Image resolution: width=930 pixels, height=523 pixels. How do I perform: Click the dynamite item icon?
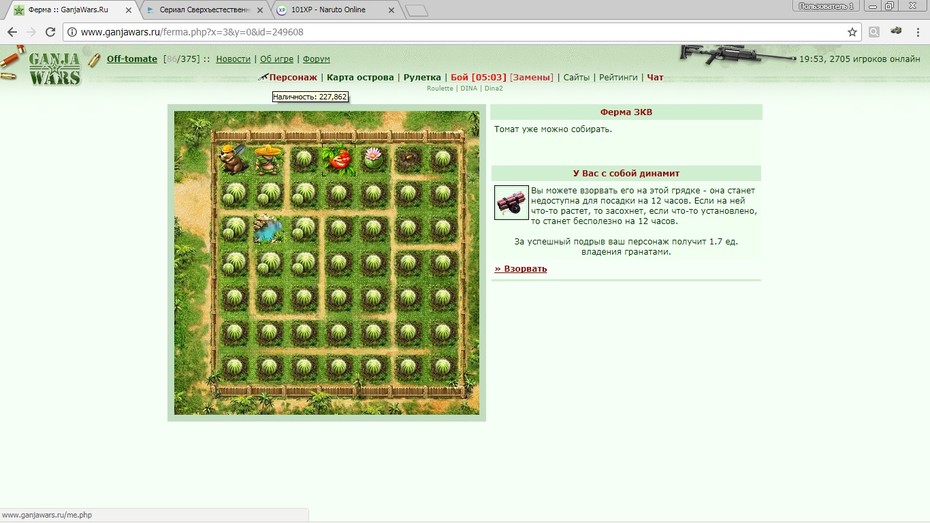[x=511, y=202]
